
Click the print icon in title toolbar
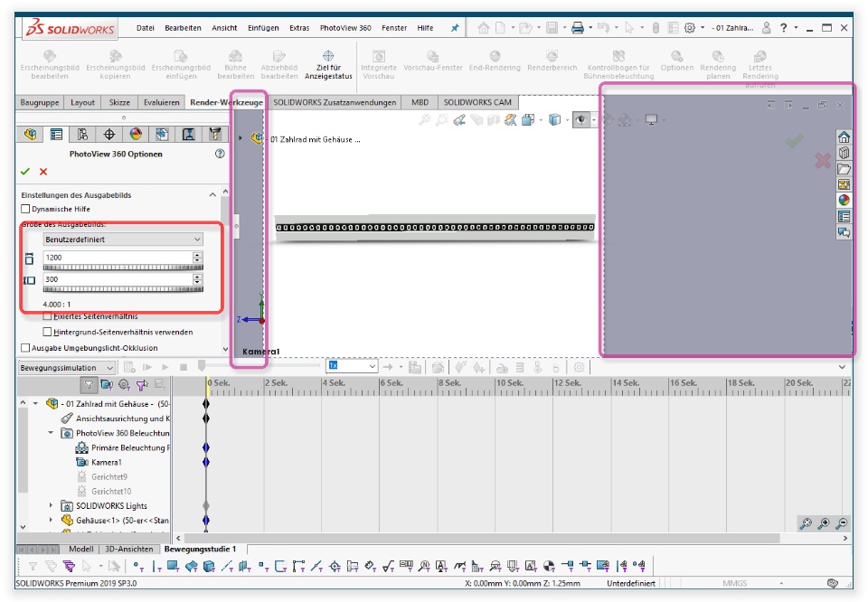tap(578, 28)
